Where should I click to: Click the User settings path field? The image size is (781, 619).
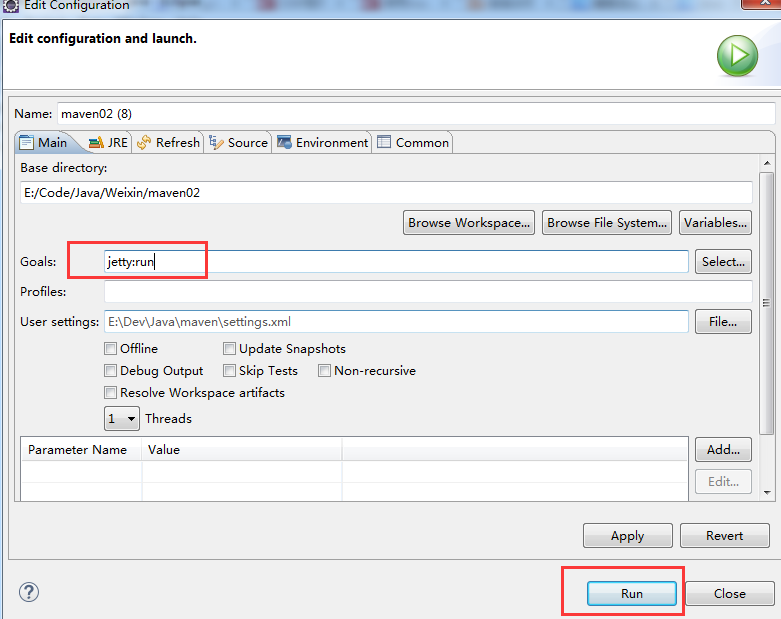(x=396, y=322)
